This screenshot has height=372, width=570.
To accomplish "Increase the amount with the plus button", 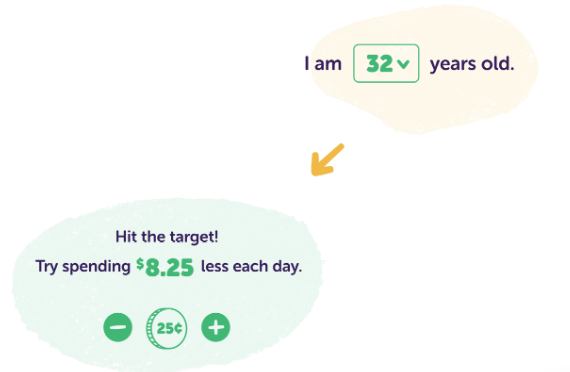I will coord(216,327).
